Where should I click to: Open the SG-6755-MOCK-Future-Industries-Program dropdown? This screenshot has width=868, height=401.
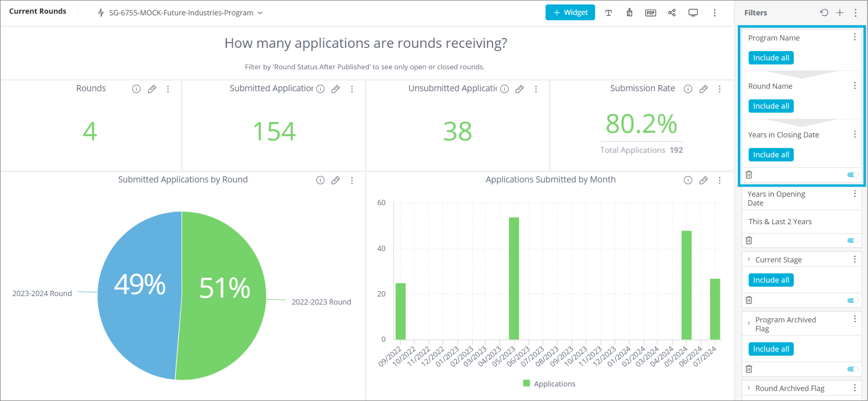click(x=181, y=13)
